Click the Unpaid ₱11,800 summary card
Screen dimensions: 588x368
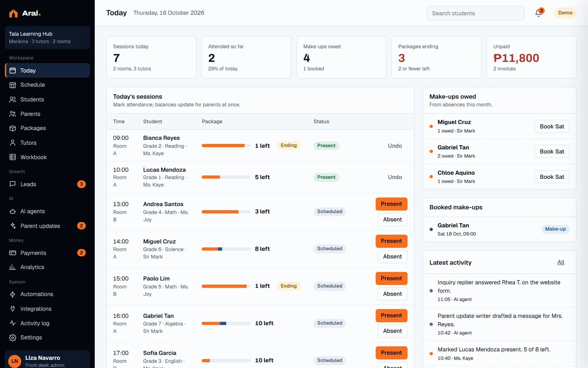click(531, 57)
